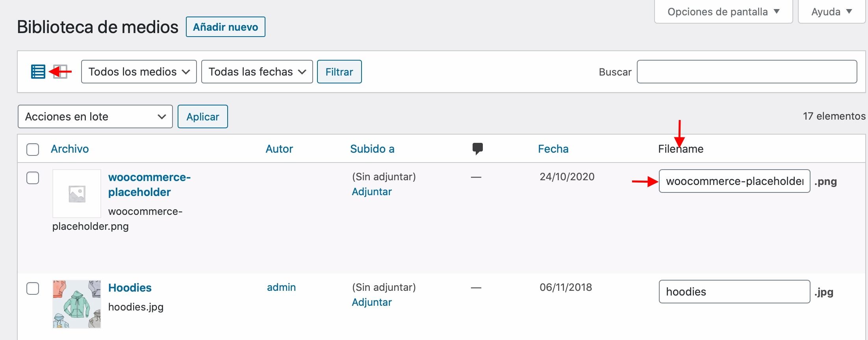Check the Hoodies row checkbox
Screen dimensions: 868x340
click(x=33, y=288)
